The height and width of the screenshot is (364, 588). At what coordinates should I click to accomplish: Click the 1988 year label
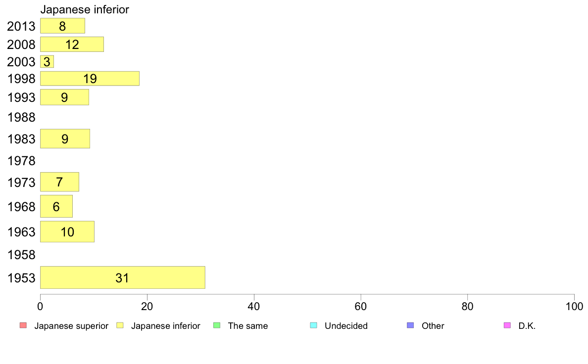(21, 117)
